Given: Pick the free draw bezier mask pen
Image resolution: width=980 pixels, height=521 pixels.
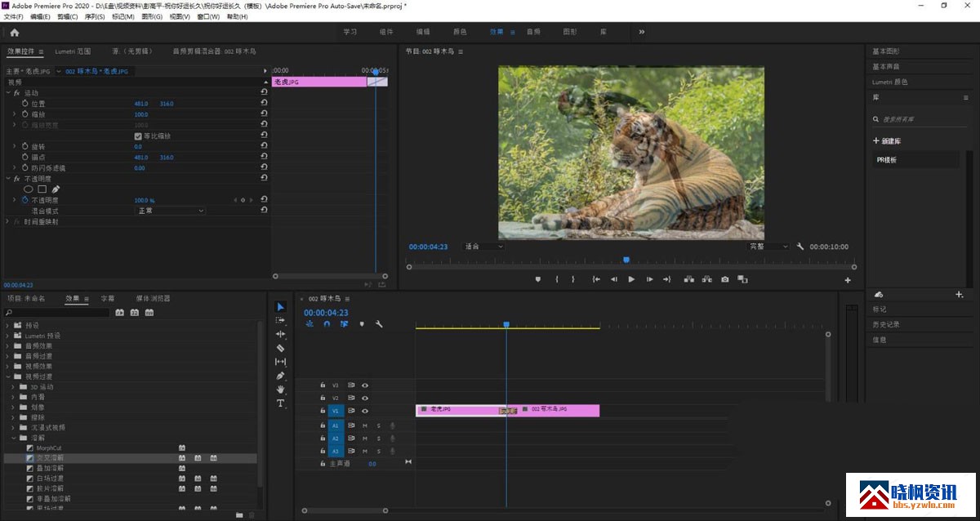Looking at the screenshot, I should [x=56, y=189].
